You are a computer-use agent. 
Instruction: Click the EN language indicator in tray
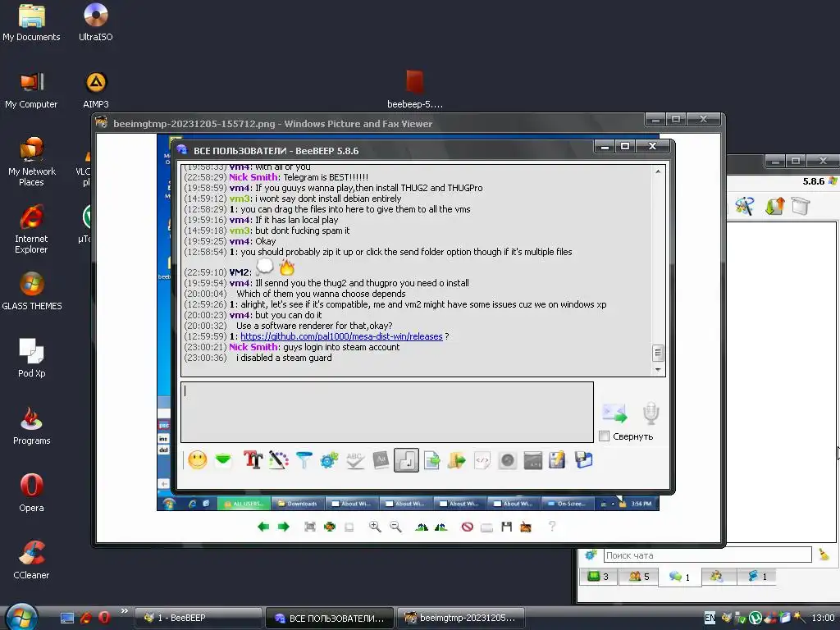click(710, 618)
